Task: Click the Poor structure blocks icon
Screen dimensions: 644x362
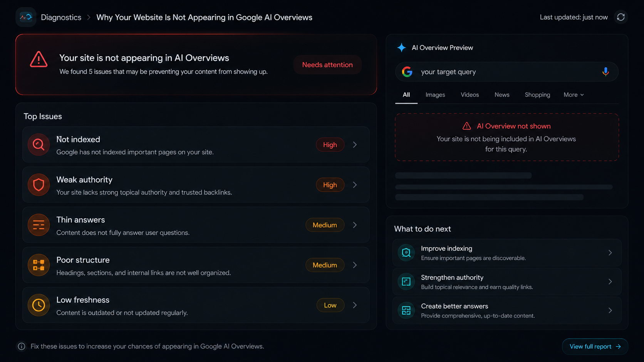Action: click(x=39, y=265)
